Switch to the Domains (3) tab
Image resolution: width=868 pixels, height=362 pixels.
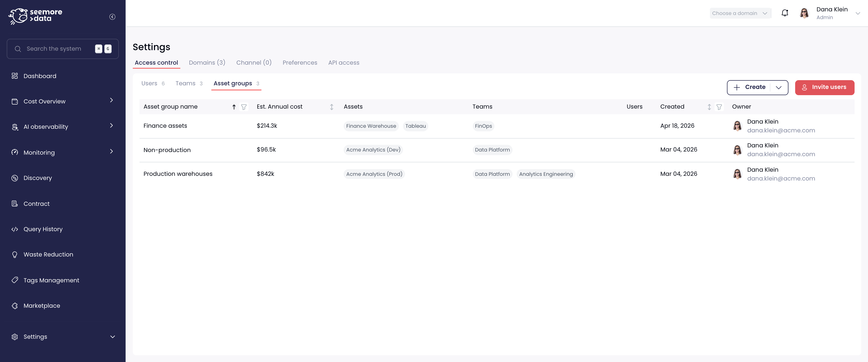click(x=207, y=63)
